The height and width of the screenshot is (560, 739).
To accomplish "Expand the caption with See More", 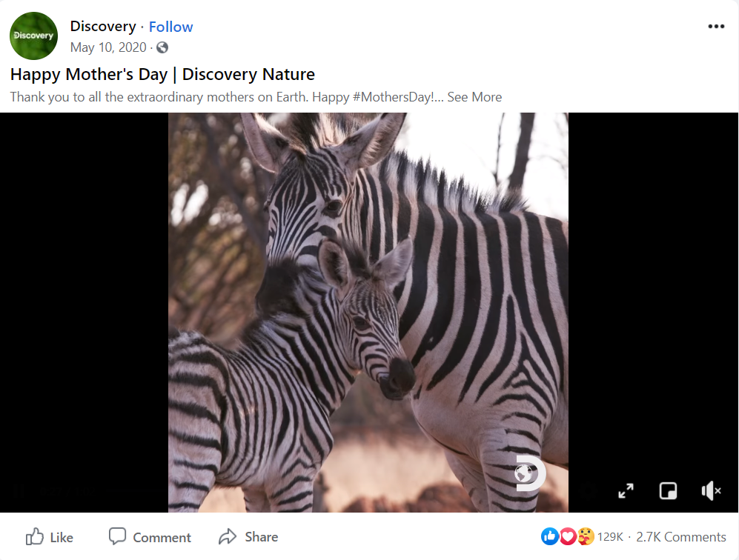I will coord(474,97).
